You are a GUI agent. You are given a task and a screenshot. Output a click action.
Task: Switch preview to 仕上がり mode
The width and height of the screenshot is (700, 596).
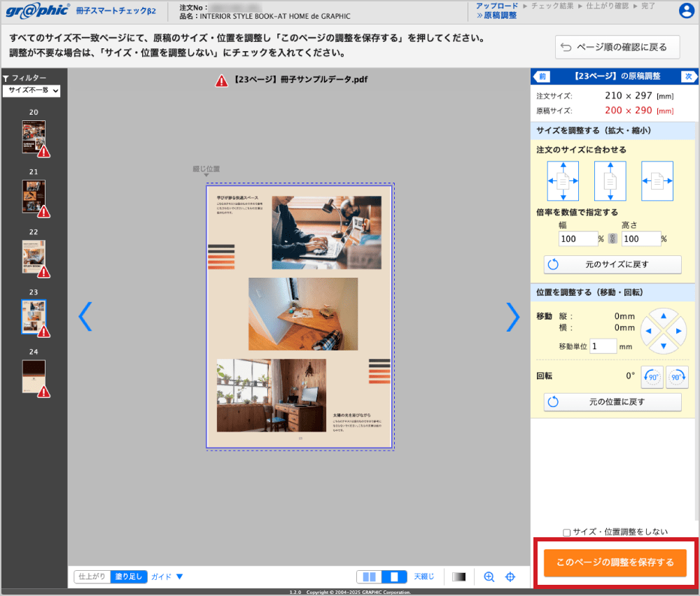coord(92,577)
